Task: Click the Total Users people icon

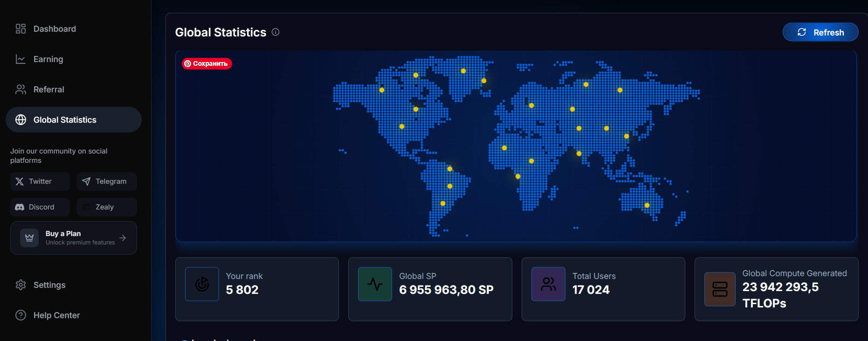Action: (x=548, y=284)
